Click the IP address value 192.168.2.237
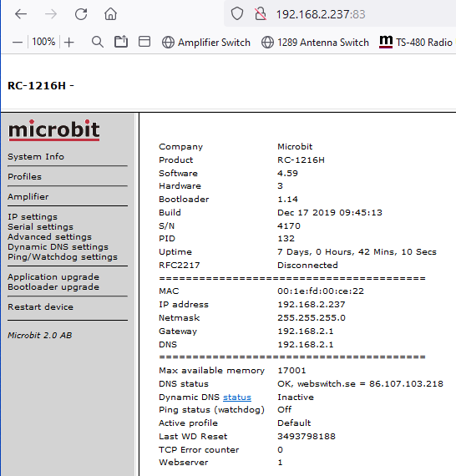This screenshot has height=476, width=456. (312, 305)
